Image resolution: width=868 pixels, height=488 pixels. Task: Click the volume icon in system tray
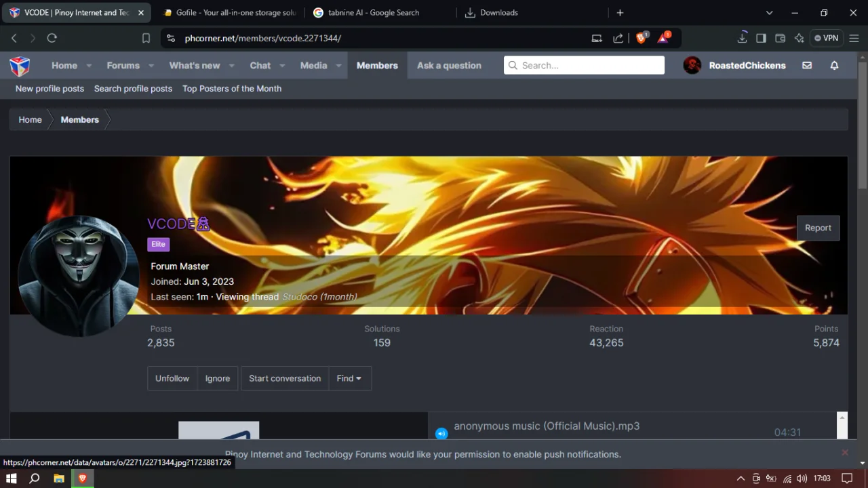pyautogui.click(x=802, y=479)
